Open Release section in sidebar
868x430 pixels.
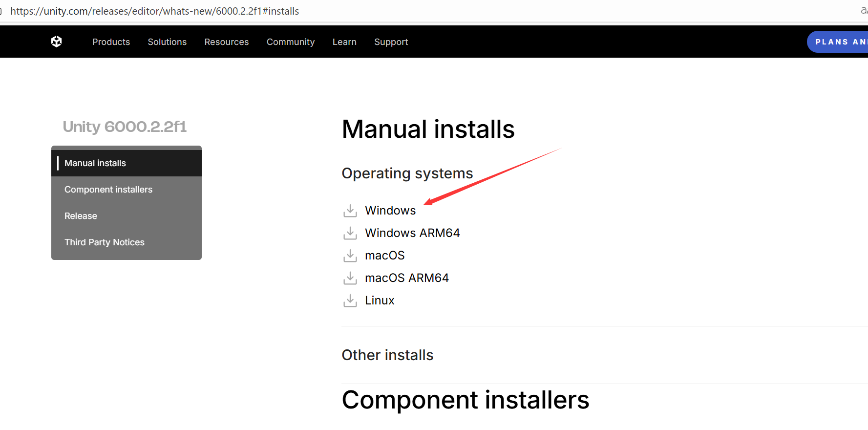(x=127, y=216)
